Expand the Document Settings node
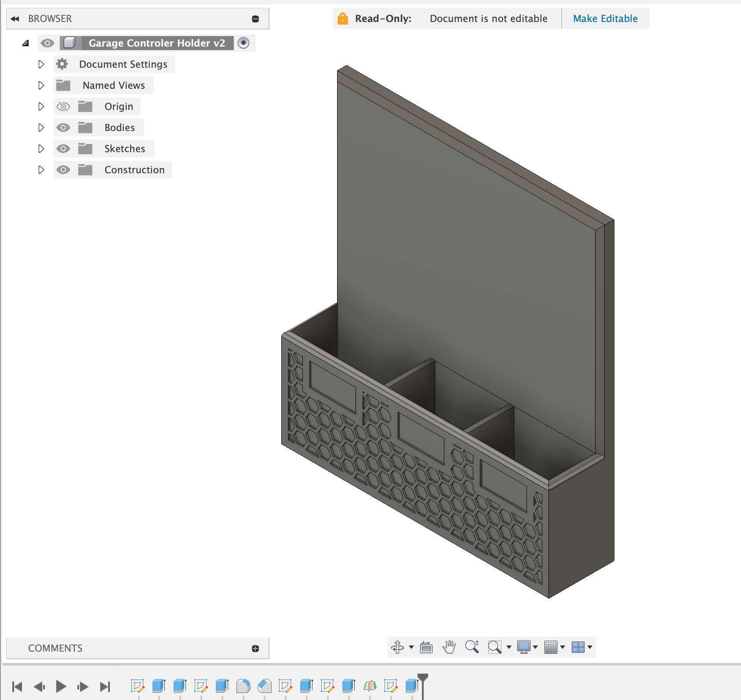Screen dimensions: 741x700 [41, 64]
